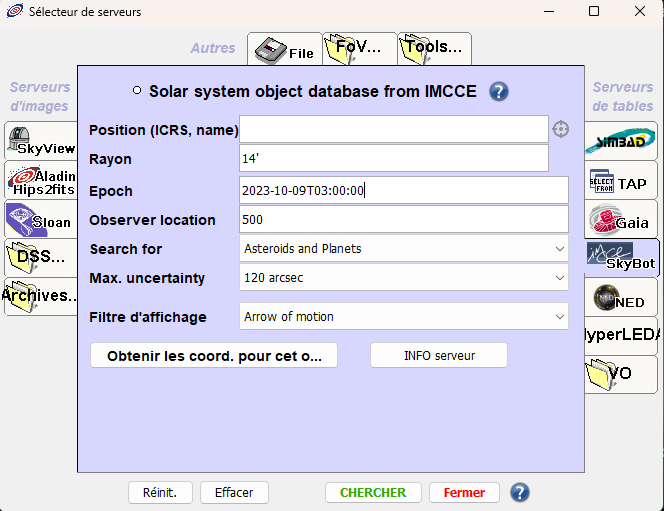Select the Aladin Hips2fits server
664x511 pixels.
point(42,180)
